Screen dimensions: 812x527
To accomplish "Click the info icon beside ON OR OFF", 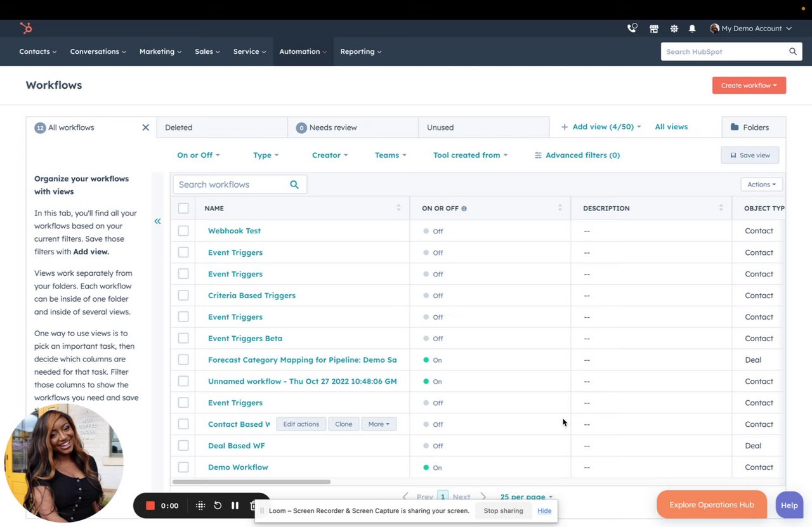I will (x=464, y=209).
